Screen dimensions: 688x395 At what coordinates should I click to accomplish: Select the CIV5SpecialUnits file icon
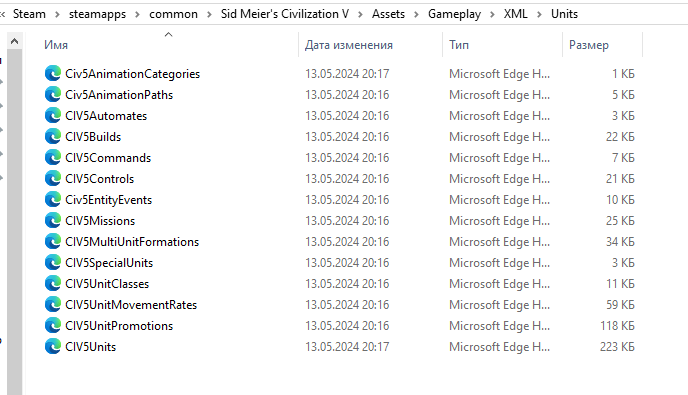pos(53,263)
